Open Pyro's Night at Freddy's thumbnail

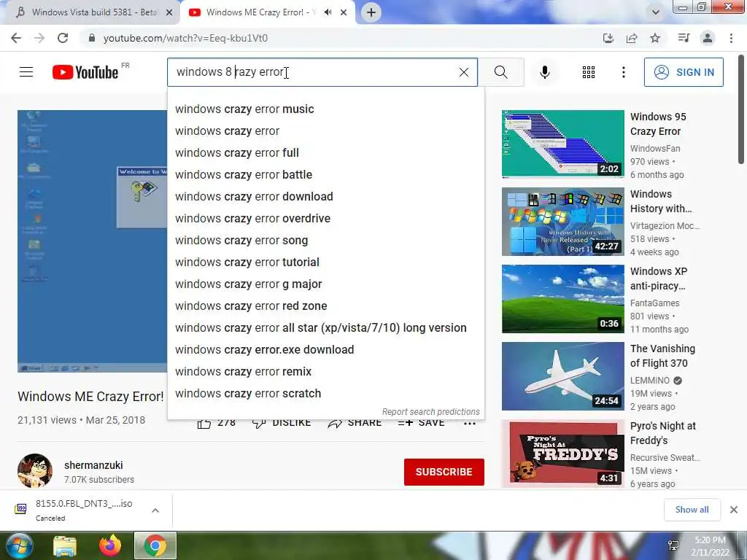562,454
